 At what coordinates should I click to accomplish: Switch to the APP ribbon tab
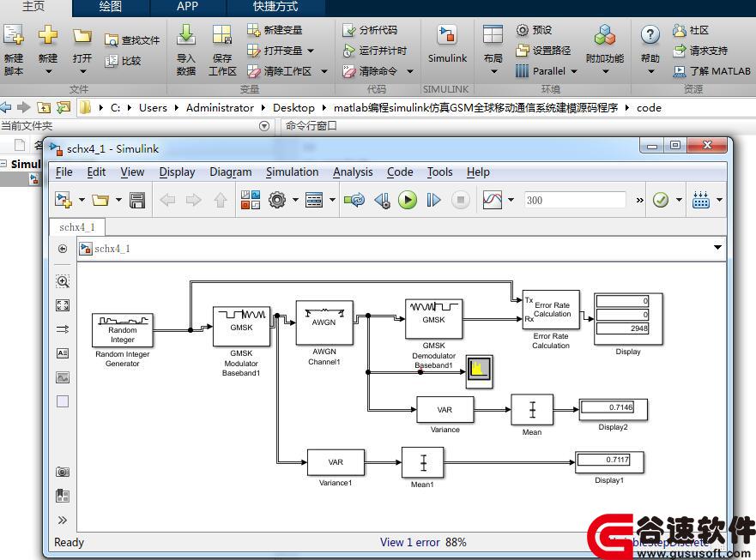[x=187, y=7]
